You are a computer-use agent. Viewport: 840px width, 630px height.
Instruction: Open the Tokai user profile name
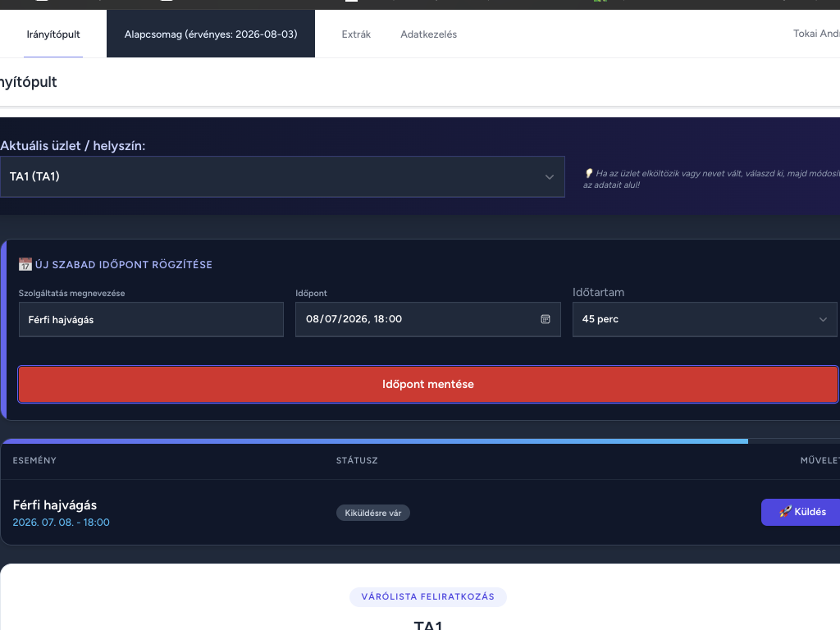point(816,33)
